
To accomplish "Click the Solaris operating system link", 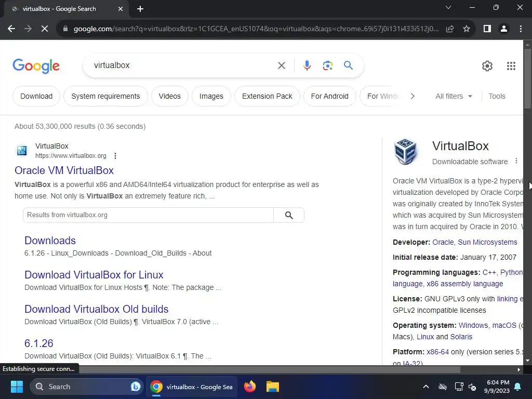I will [x=461, y=337].
